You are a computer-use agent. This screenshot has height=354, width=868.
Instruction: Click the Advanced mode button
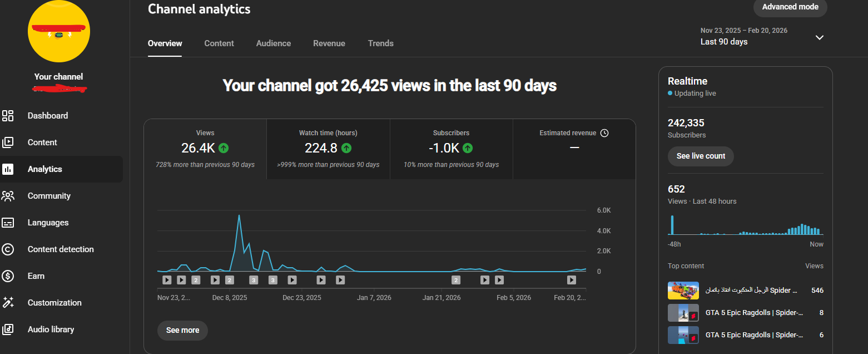(x=790, y=7)
